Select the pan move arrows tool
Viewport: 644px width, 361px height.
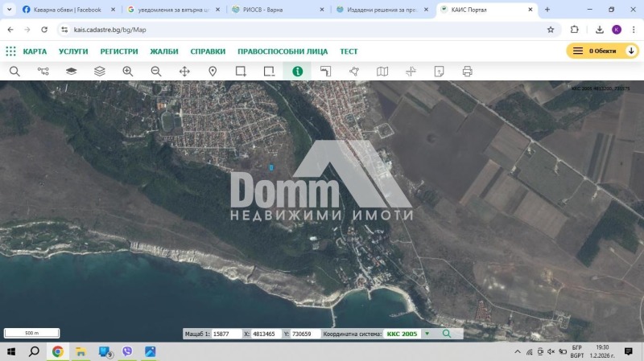point(184,72)
